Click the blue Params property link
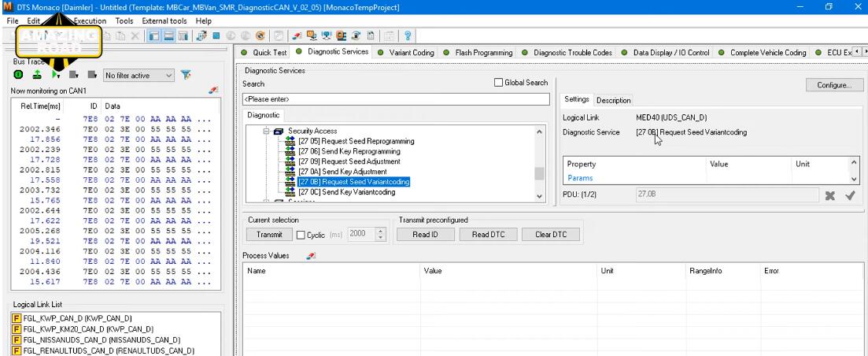This screenshot has height=356, width=868. point(580,178)
